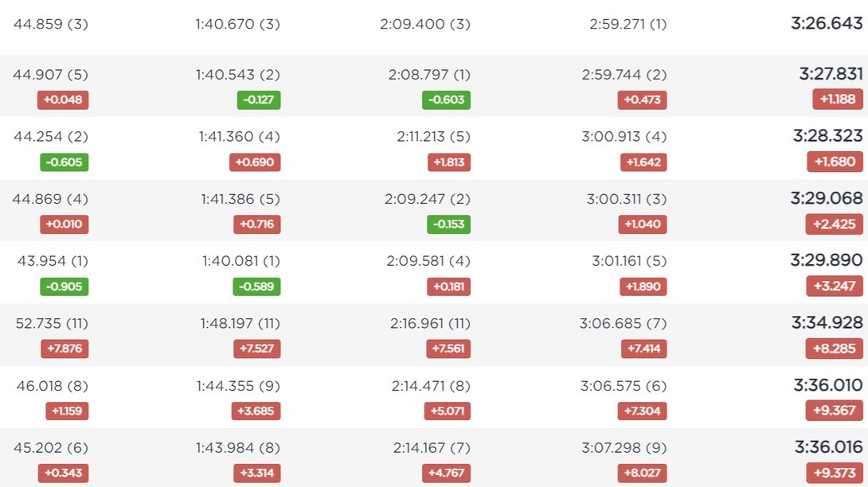Click the split time 45.202 (6)

(50, 448)
